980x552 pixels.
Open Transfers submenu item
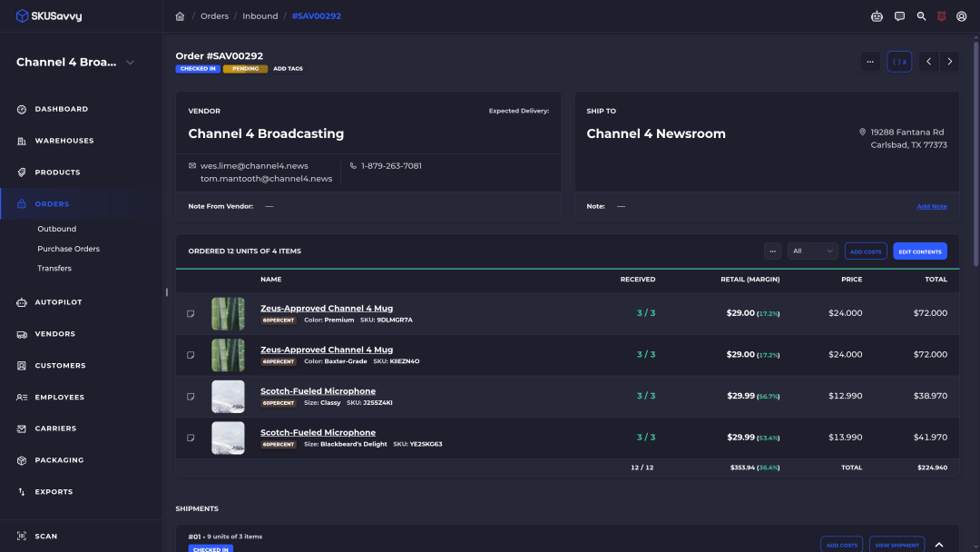(x=54, y=268)
